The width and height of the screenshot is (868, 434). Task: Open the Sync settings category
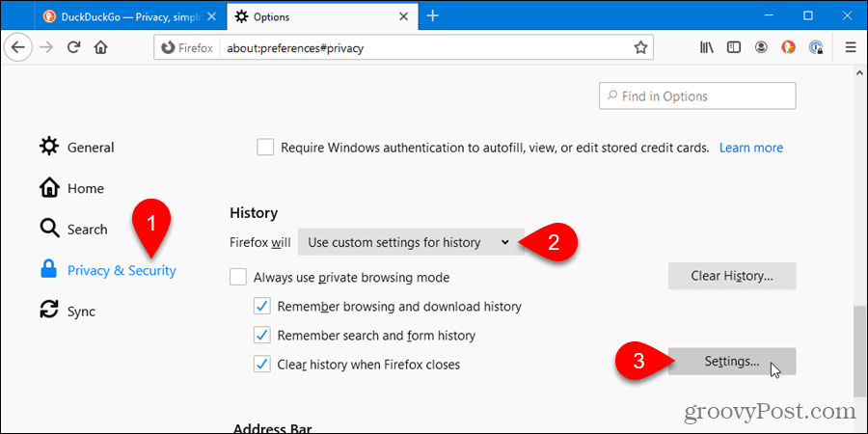coord(67,312)
